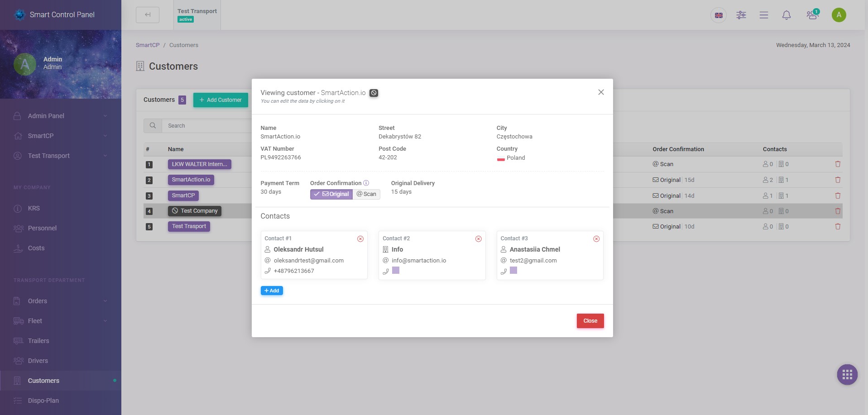Viewport: 868px width, 415px height.
Task: Toggle Scan order confirmation option
Action: pos(366,194)
